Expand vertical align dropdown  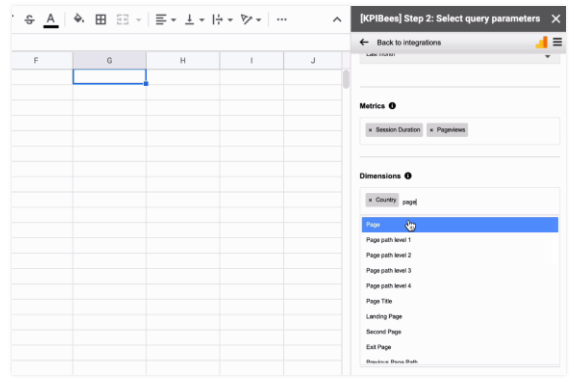[202, 20]
